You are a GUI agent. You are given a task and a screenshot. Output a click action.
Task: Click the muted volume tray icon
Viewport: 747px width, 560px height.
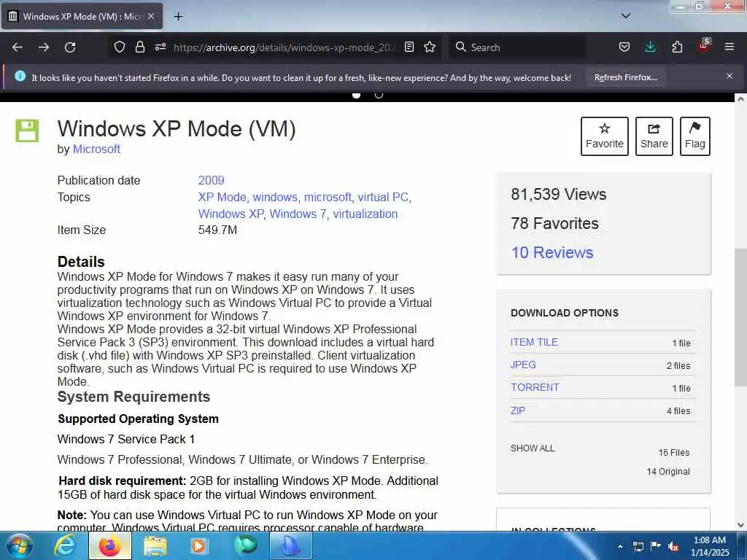coord(673,547)
